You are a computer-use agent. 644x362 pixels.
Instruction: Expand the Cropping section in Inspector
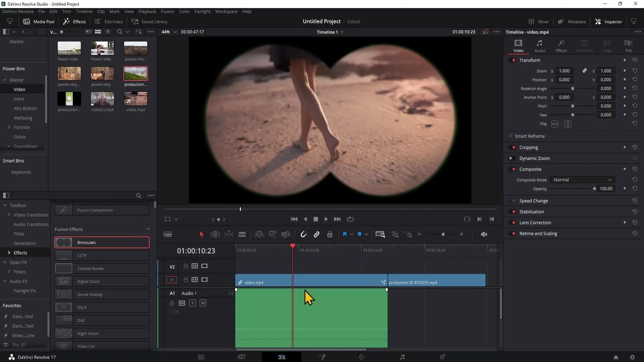(529, 147)
